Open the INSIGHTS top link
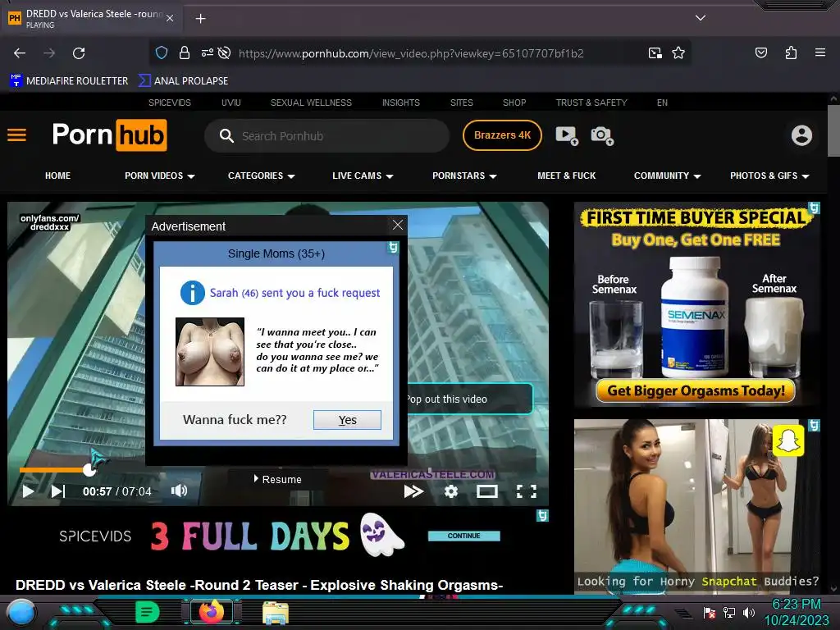 400,103
